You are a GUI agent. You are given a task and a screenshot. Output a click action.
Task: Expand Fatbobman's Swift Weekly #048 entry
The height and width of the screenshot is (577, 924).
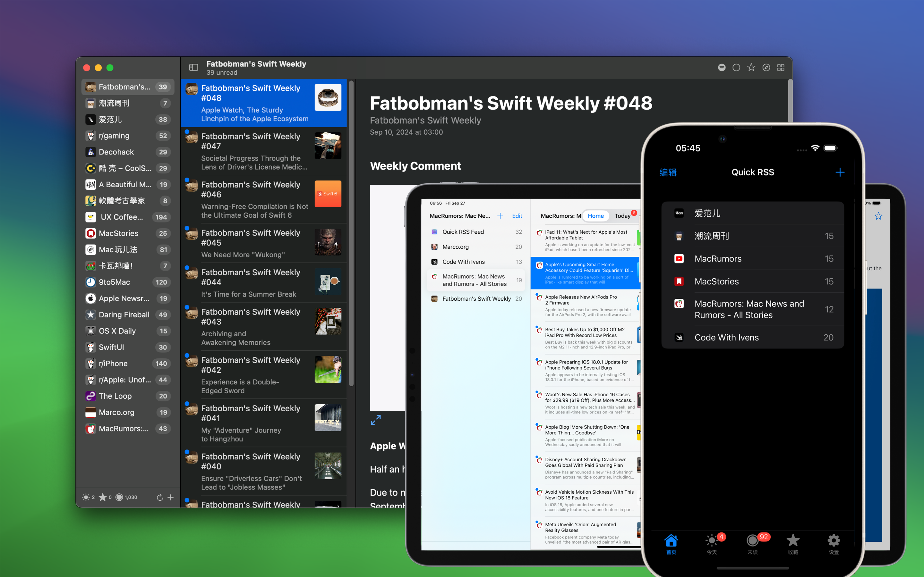(x=263, y=102)
